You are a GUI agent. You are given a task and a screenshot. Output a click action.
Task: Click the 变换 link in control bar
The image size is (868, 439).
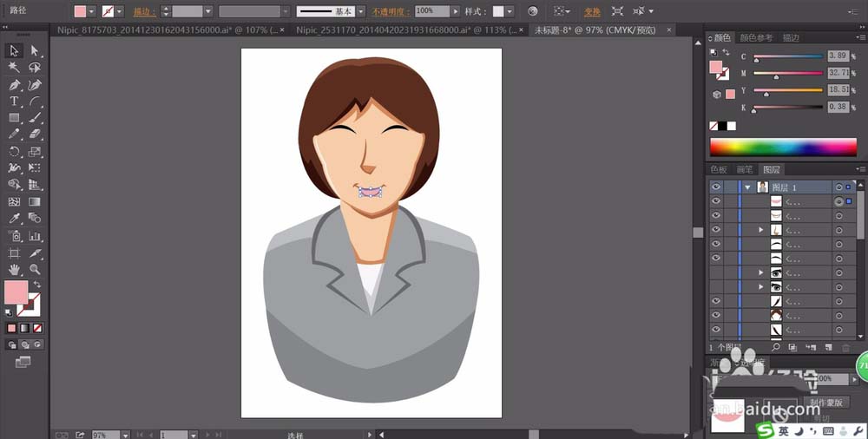[x=592, y=12]
